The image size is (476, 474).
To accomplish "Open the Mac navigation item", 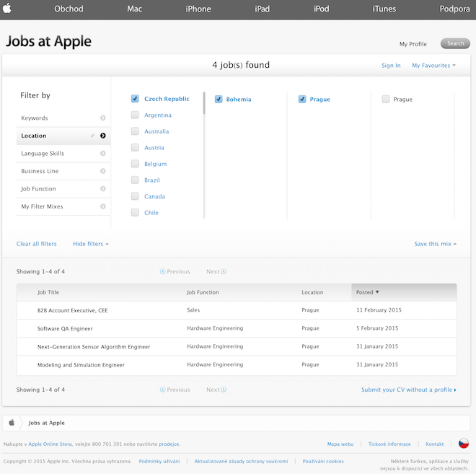I will tap(134, 9).
